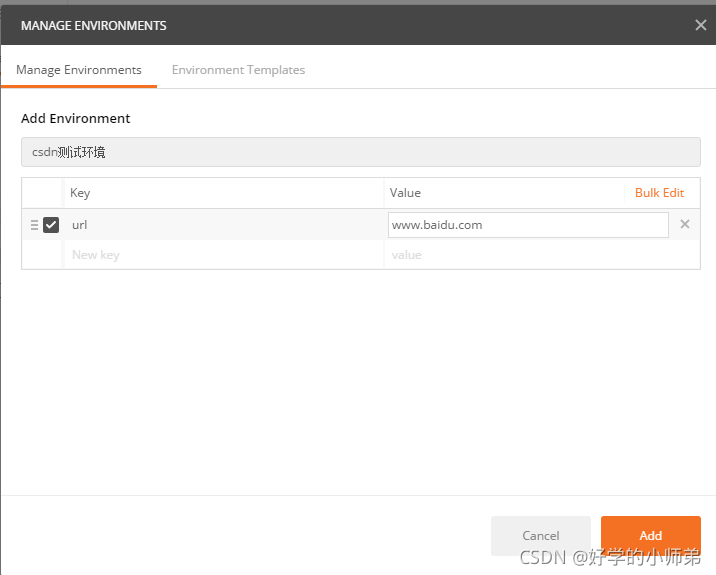Click the Value column header

click(x=405, y=193)
